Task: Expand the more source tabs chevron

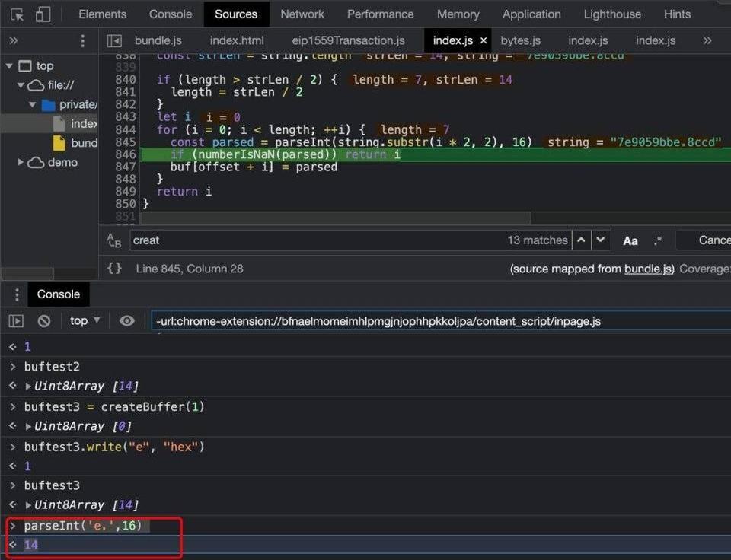Action: click(x=707, y=40)
